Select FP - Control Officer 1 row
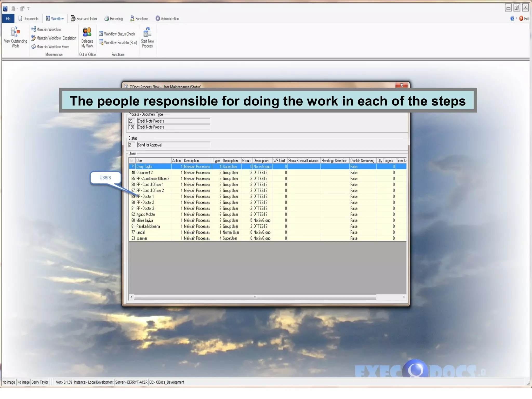Image resolution: width=532 pixels, height=399 pixels. (268, 185)
